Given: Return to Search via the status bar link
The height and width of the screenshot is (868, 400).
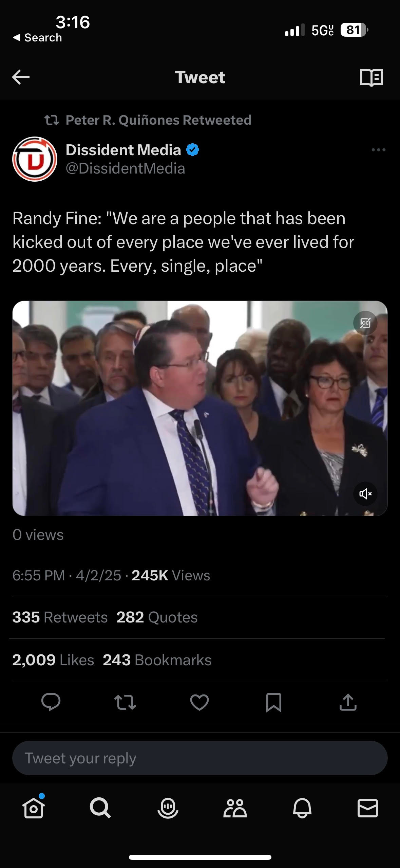Looking at the screenshot, I should point(37,37).
